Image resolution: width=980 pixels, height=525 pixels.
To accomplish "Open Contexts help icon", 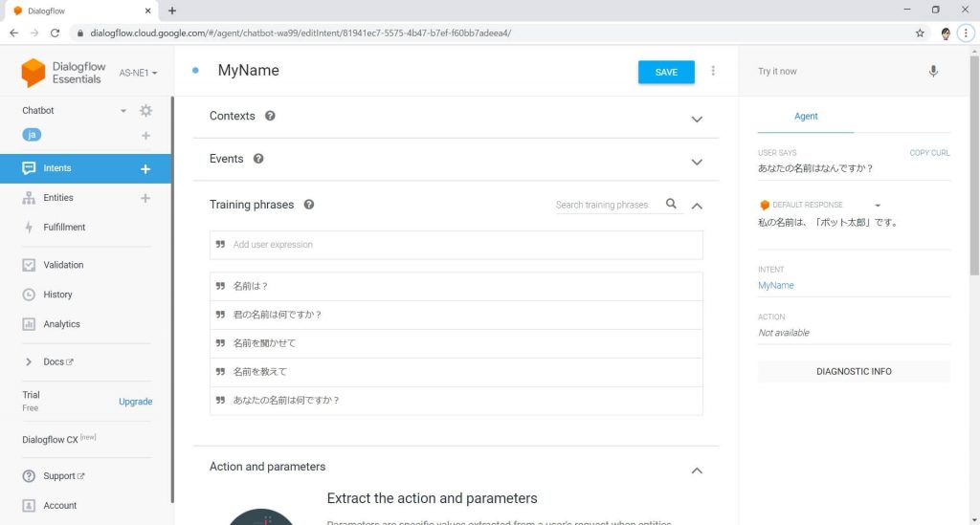I will [x=270, y=116].
